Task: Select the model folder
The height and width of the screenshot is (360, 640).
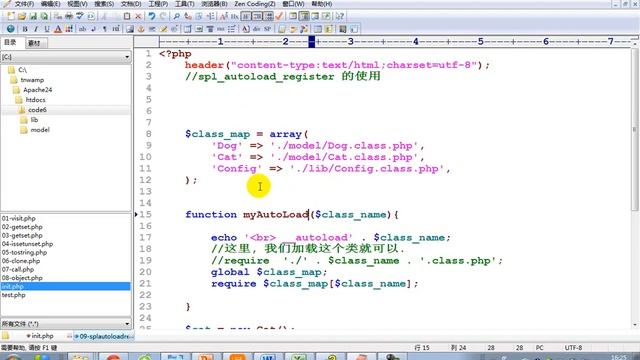Action: point(40,130)
